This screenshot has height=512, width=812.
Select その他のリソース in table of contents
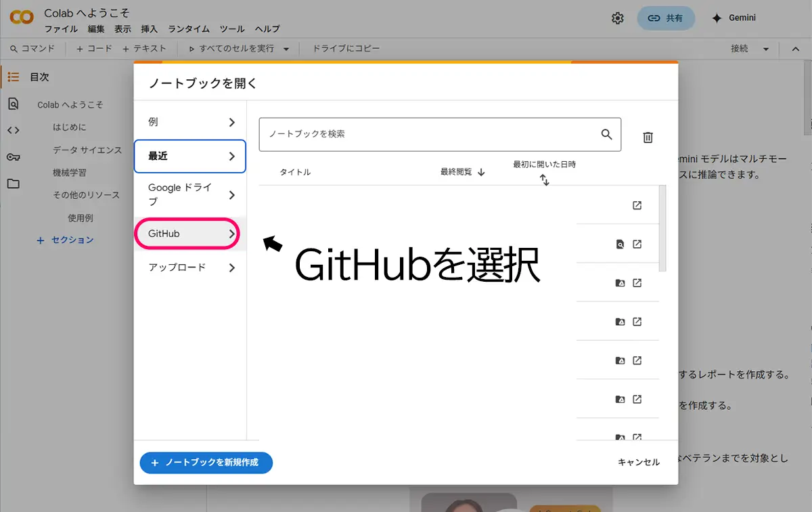(86, 195)
